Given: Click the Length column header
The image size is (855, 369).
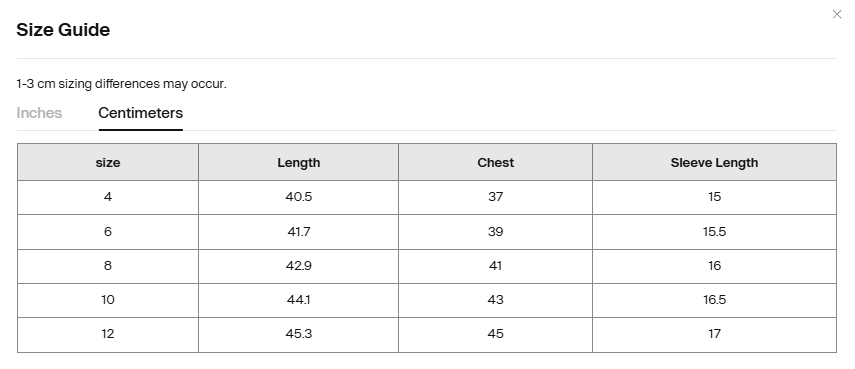Looking at the screenshot, I should (299, 162).
